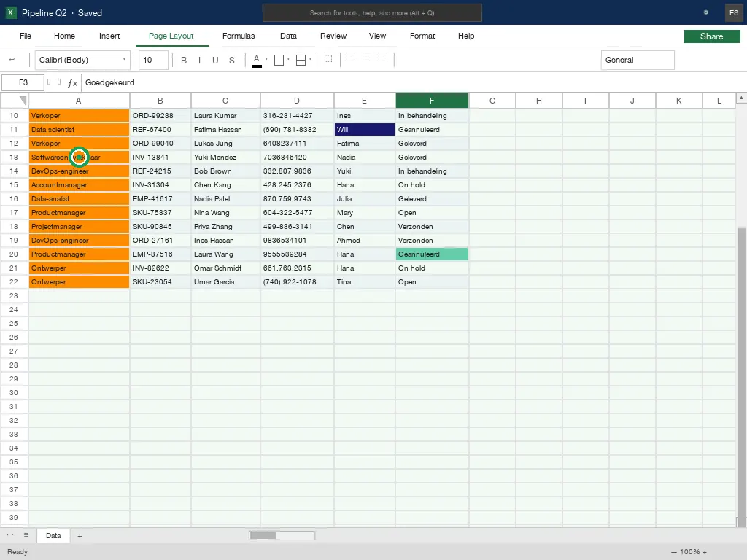
Task: Toggle Italic formatting
Action: click(199, 60)
